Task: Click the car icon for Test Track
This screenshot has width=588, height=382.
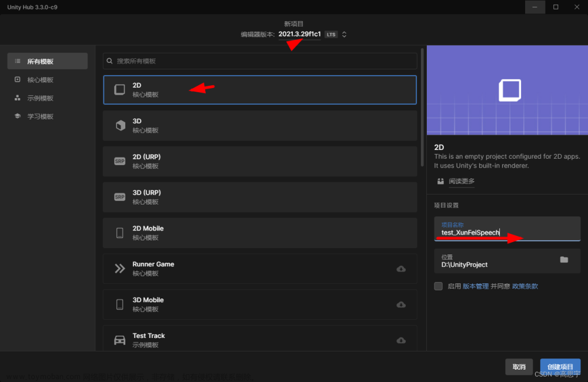Action: [119, 340]
